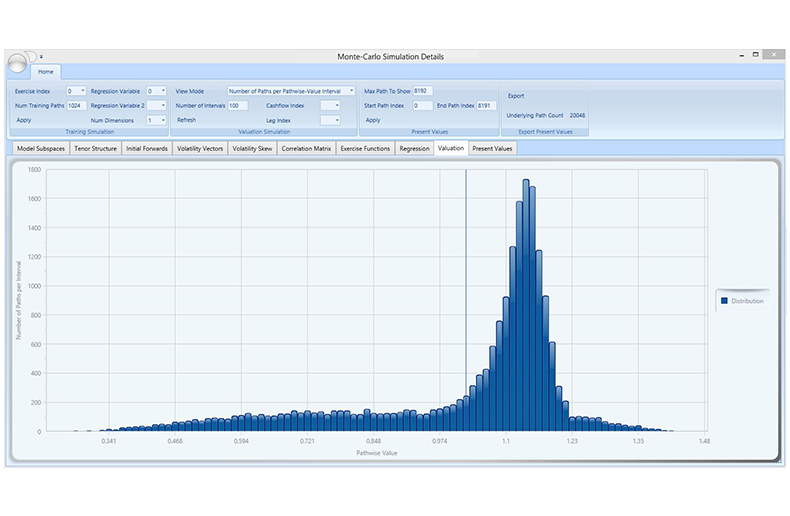Viewport: 790px width, 516px height.
Task: Click the Start Path Index field
Action: [423, 105]
